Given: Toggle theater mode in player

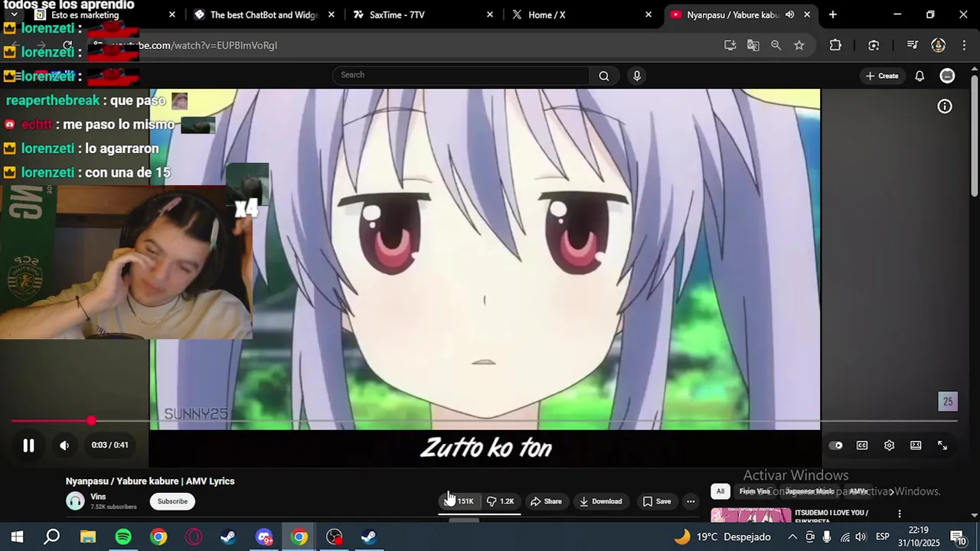Looking at the screenshot, I should click(x=916, y=445).
